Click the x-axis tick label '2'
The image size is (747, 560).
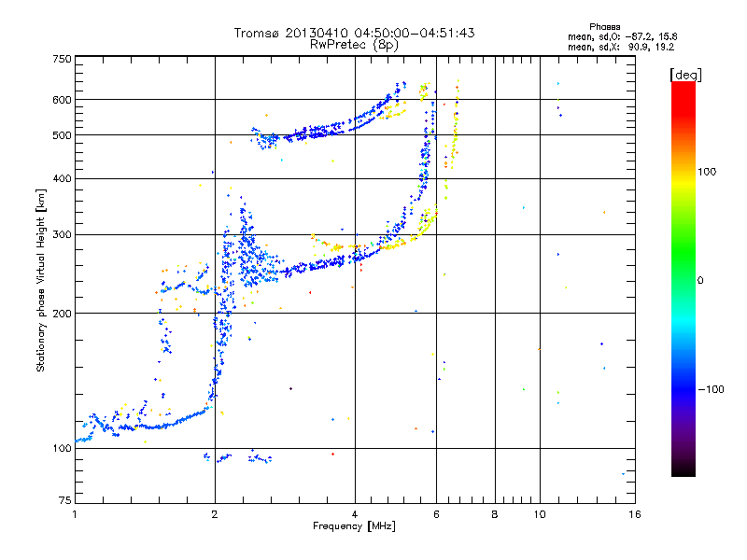[215, 514]
